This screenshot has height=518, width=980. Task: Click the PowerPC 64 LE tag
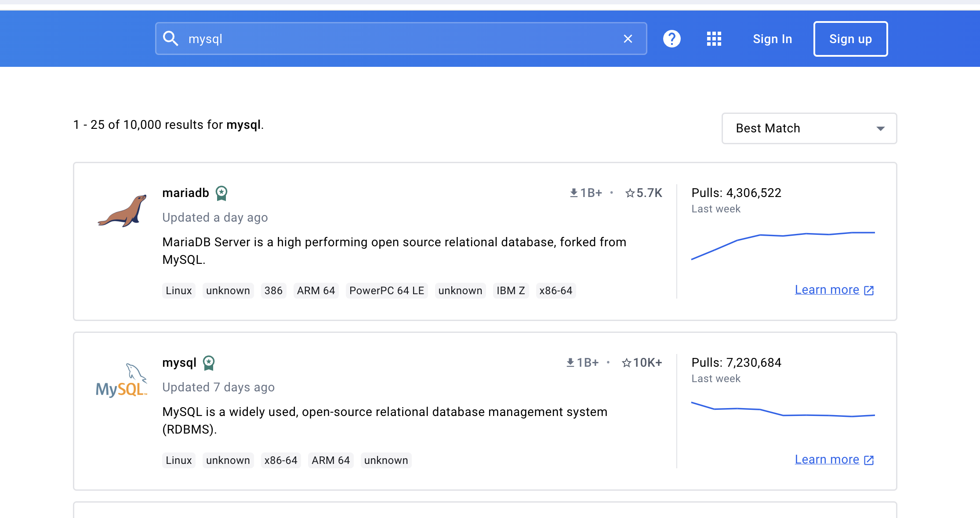(386, 291)
